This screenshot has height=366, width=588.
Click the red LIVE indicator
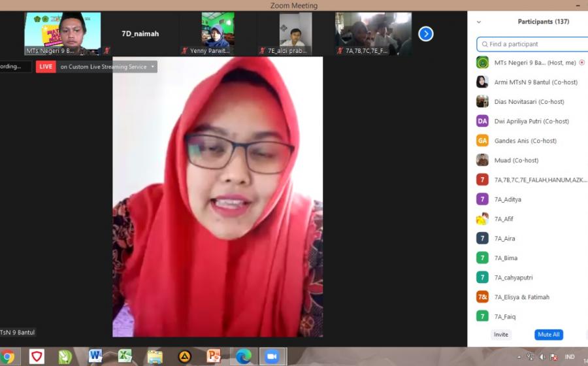point(46,67)
